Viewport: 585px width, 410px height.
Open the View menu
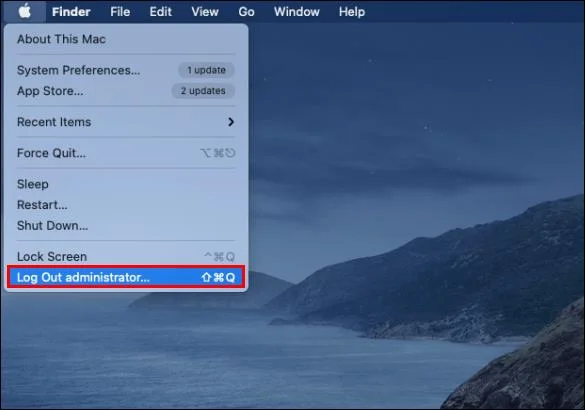[x=205, y=12]
